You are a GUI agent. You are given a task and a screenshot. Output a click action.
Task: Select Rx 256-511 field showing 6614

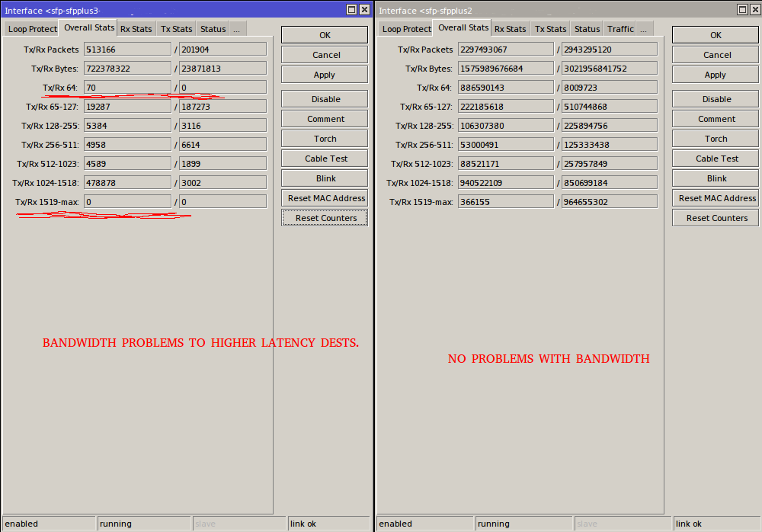pos(223,144)
